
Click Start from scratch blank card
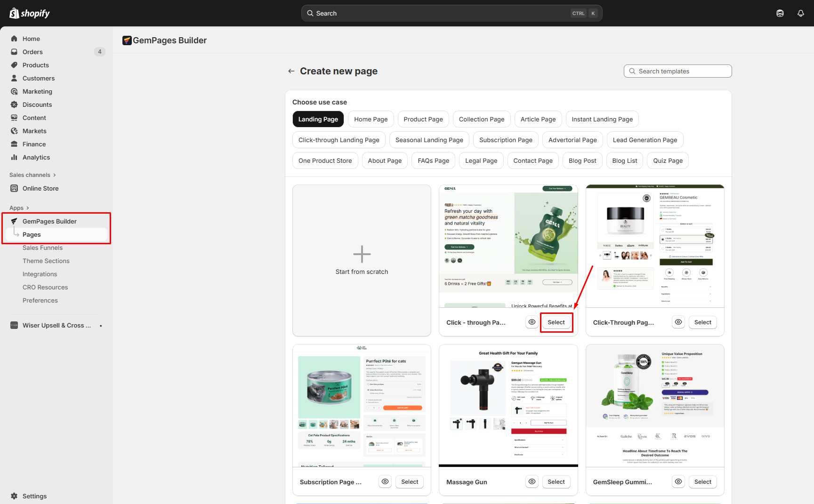362,260
